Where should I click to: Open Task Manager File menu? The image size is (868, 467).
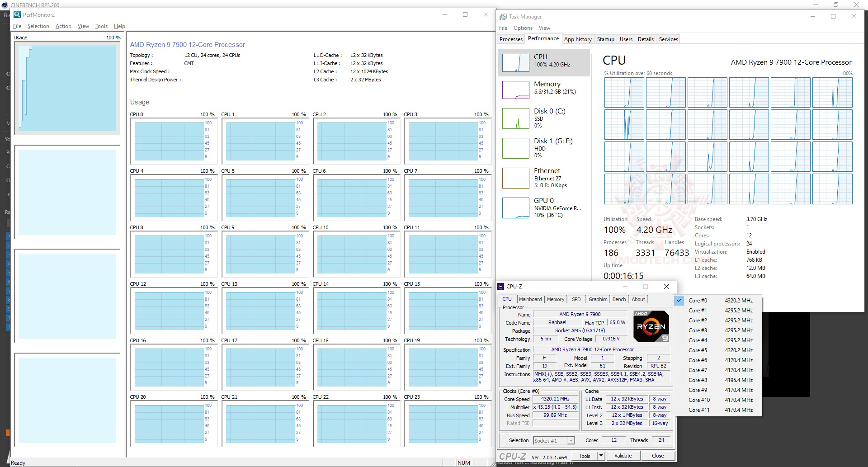[503, 28]
